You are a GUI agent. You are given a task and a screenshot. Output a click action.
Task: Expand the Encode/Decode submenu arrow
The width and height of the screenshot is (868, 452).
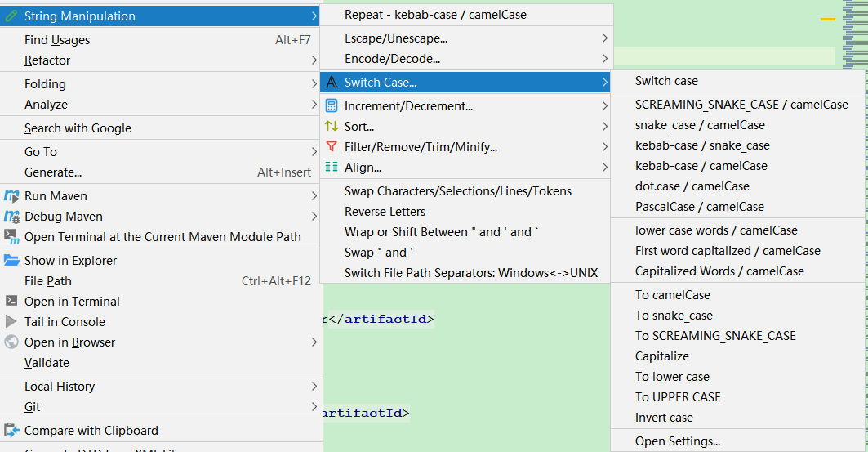coord(605,59)
